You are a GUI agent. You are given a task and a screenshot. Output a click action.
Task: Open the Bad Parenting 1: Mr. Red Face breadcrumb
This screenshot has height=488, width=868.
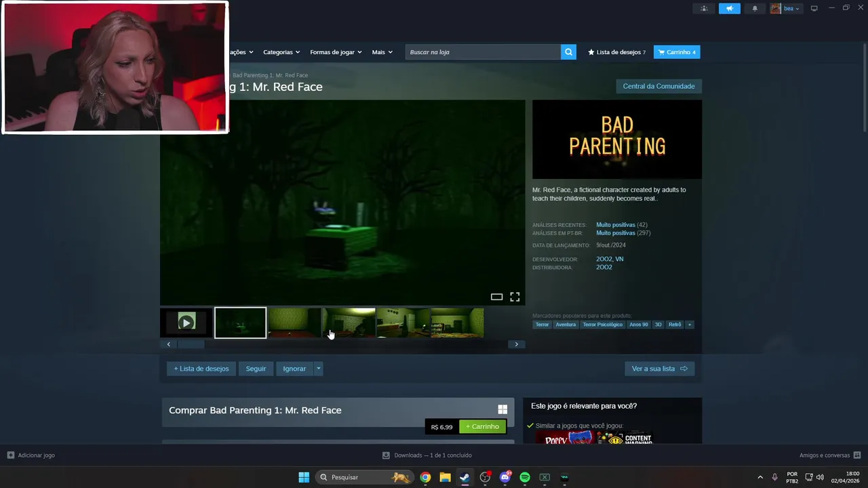coord(270,75)
